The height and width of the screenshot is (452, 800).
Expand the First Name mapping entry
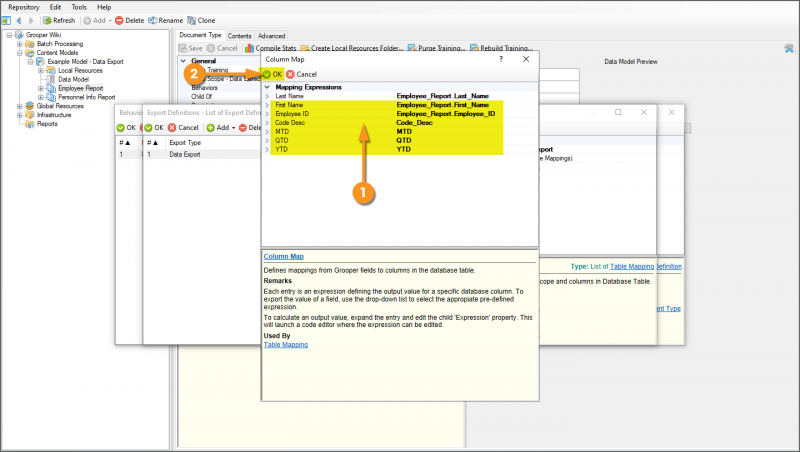point(267,105)
